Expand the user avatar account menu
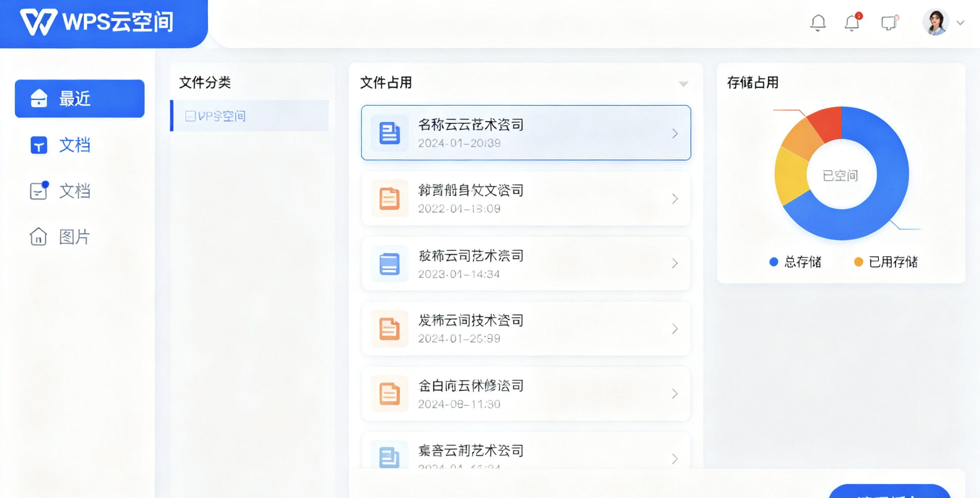The image size is (980, 498). pyautogui.click(x=937, y=22)
